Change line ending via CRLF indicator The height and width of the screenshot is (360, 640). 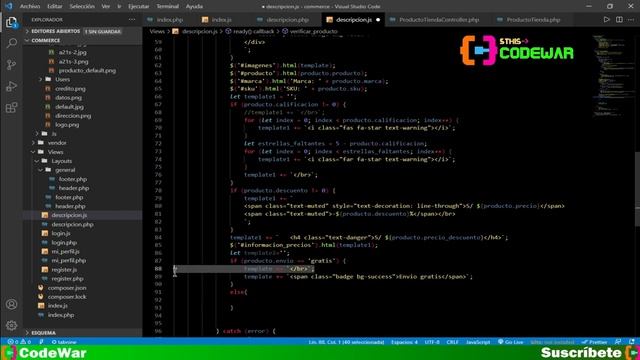(452, 342)
